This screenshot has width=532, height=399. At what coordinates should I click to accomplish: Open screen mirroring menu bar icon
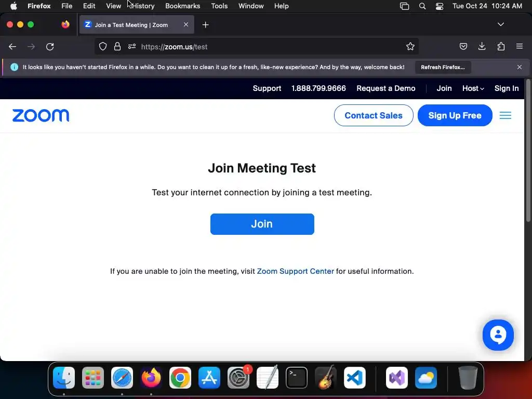[404, 6]
